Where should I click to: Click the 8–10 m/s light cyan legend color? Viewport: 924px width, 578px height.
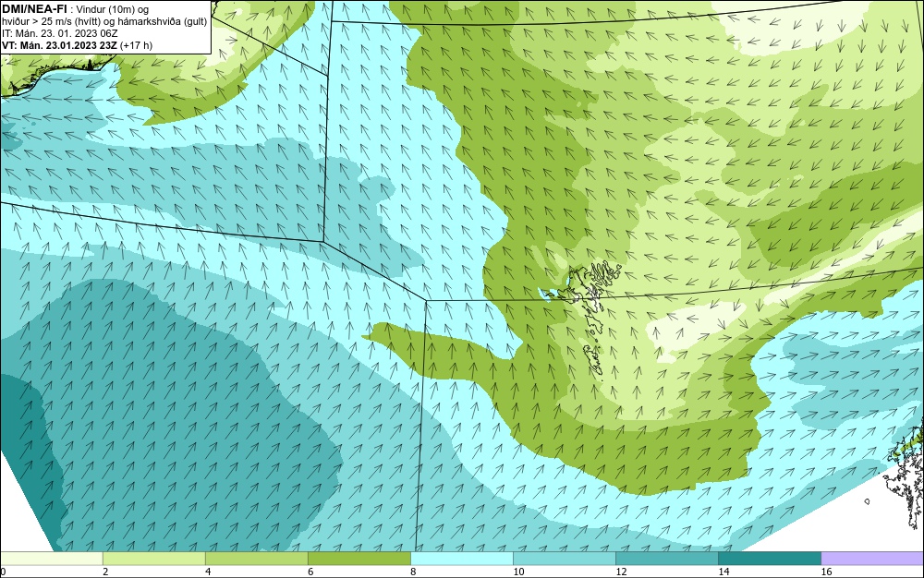click(461, 559)
